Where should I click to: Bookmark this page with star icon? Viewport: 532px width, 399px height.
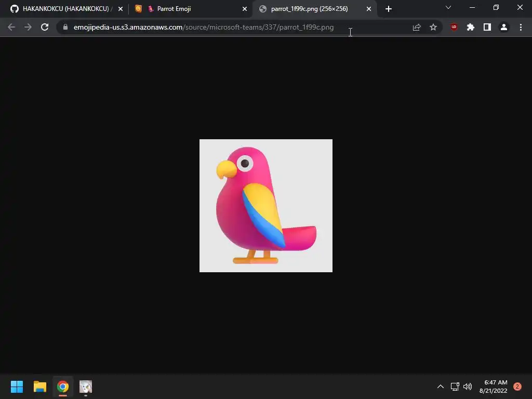tap(433, 27)
